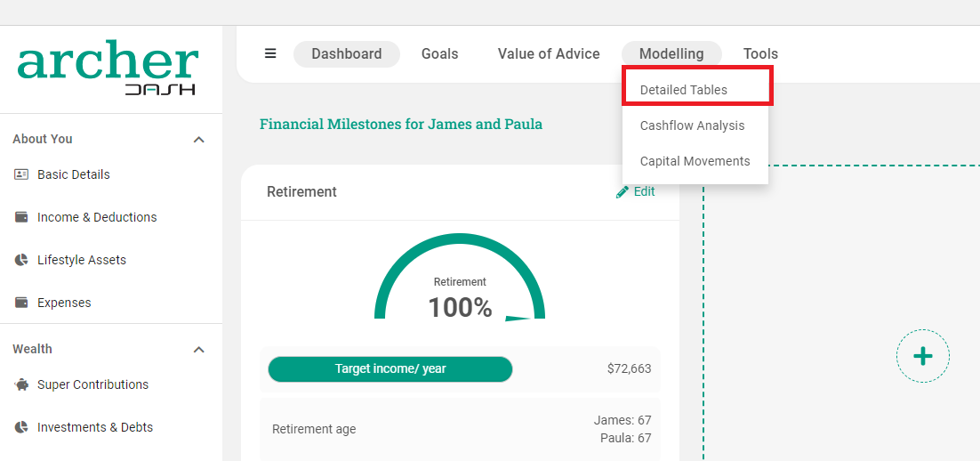
Task: Click the pencil icon next to Edit
Action: pos(623,191)
